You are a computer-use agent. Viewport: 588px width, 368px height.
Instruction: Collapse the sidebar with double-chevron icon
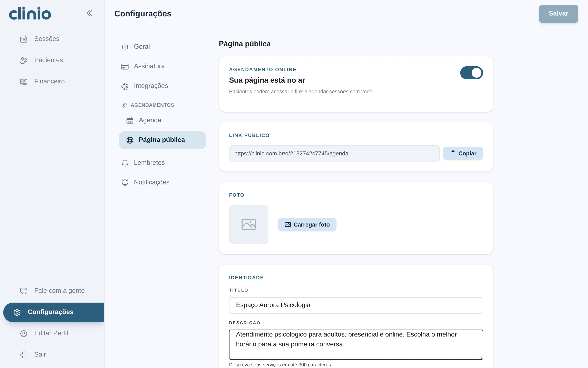[89, 13]
